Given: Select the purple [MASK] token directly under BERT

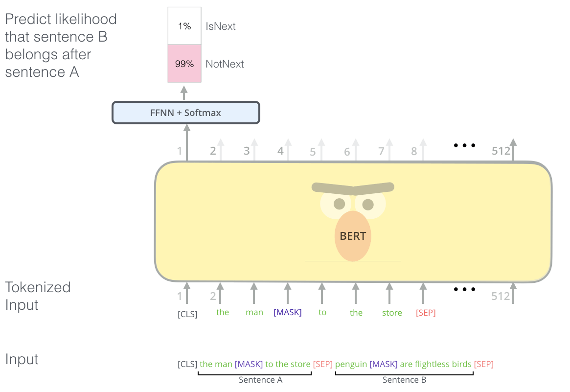Looking at the screenshot, I should (x=288, y=312).
